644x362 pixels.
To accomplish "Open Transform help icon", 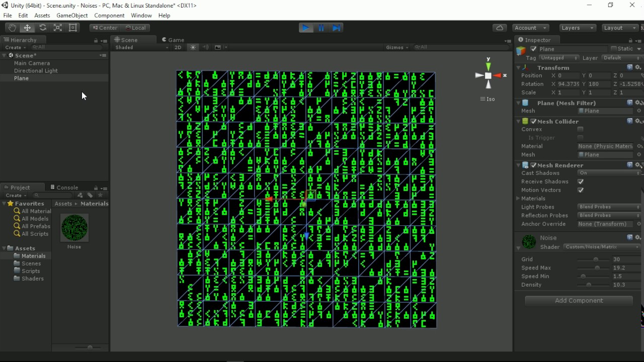I will click(629, 67).
